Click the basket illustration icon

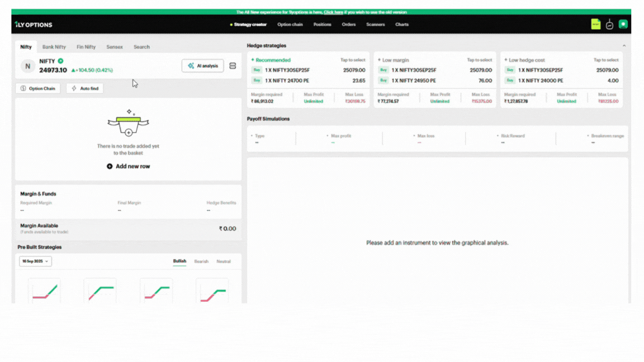(x=128, y=123)
